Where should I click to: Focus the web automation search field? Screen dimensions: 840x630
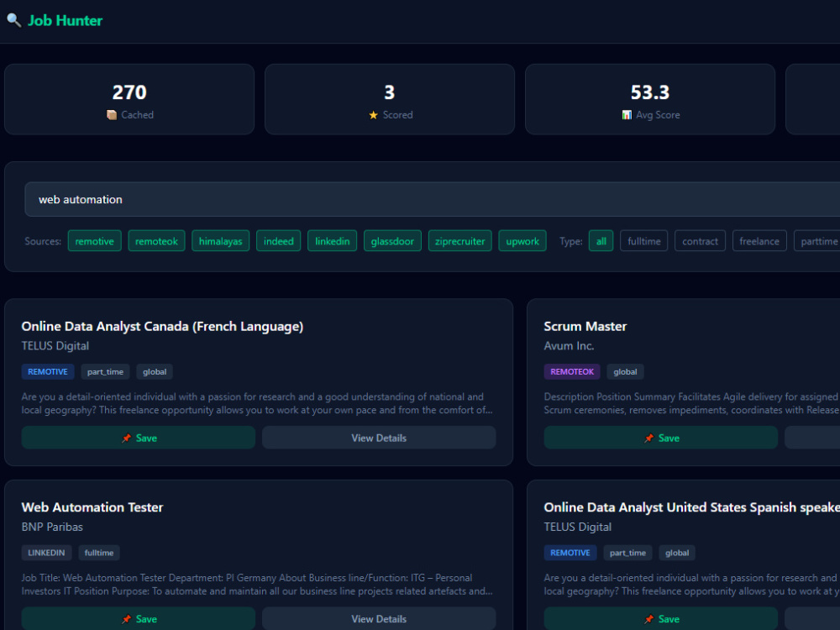pos(432,199)
